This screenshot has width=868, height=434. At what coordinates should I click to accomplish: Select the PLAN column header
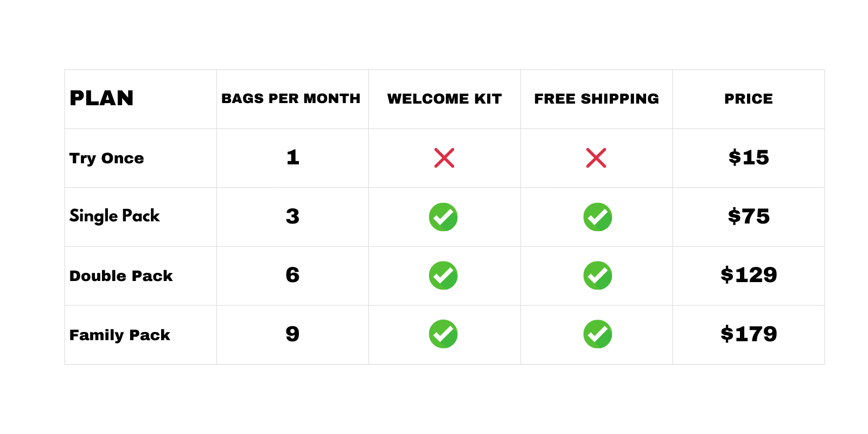(x=101, y=98)
